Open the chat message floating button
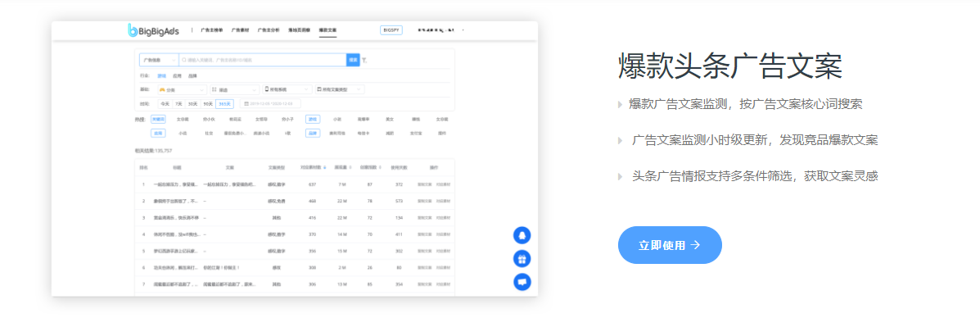980x327 pixels. tap(522, 282)
